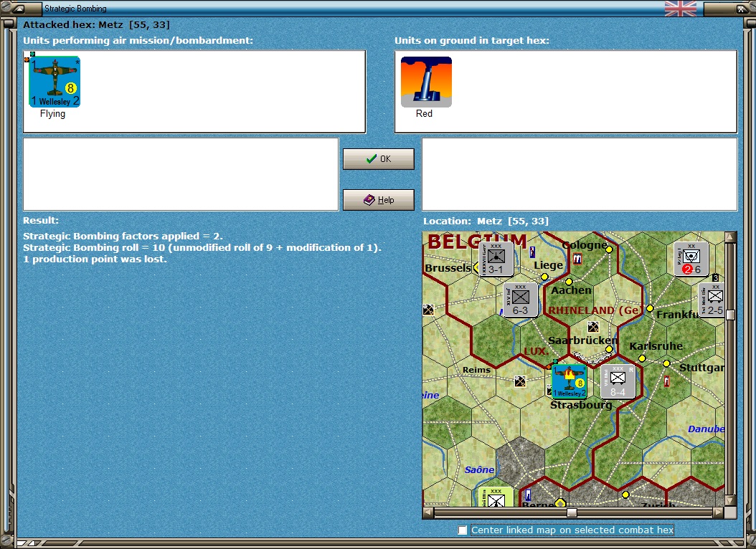The width and height of the screenshot is (756, 549).
Task: Select the 6-3 XIV Inf corps counter
Action: [x=520, y=300]
